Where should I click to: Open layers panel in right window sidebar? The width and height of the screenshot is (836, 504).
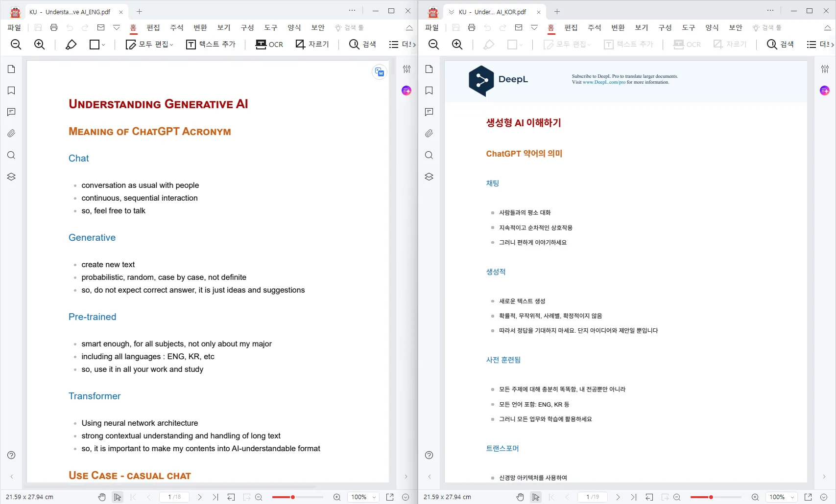point(429,177)
